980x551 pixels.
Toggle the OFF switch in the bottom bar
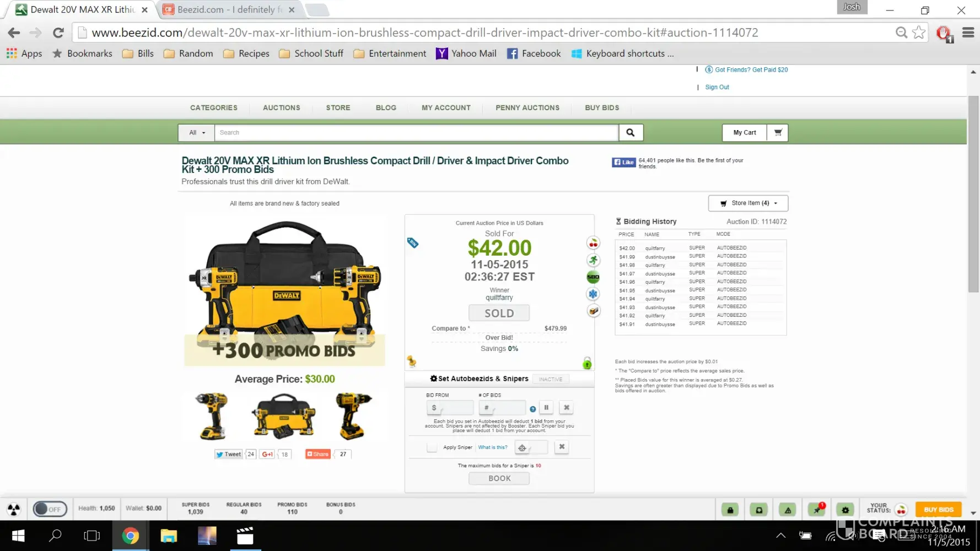[x=50, y=509]
